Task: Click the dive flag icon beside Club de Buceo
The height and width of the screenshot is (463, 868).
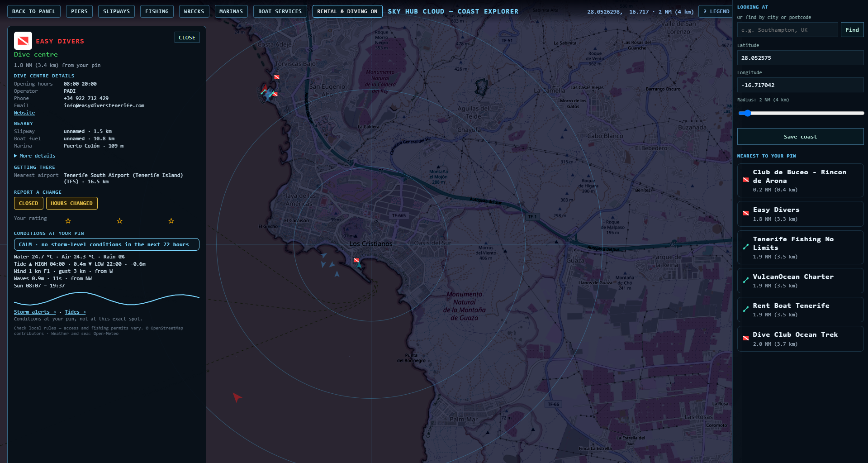Action: (x=746, y=180)
